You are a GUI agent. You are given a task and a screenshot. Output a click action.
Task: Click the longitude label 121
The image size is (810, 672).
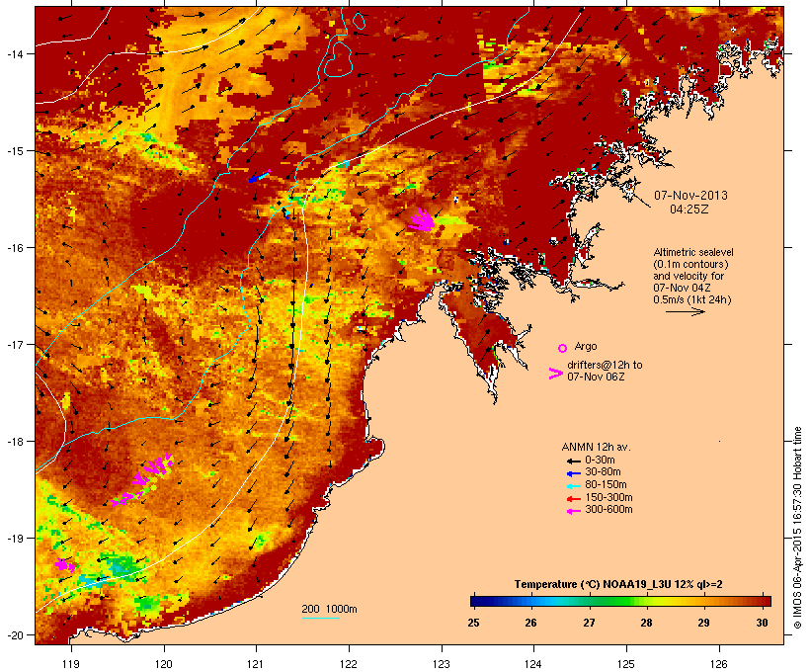point(256,664)
